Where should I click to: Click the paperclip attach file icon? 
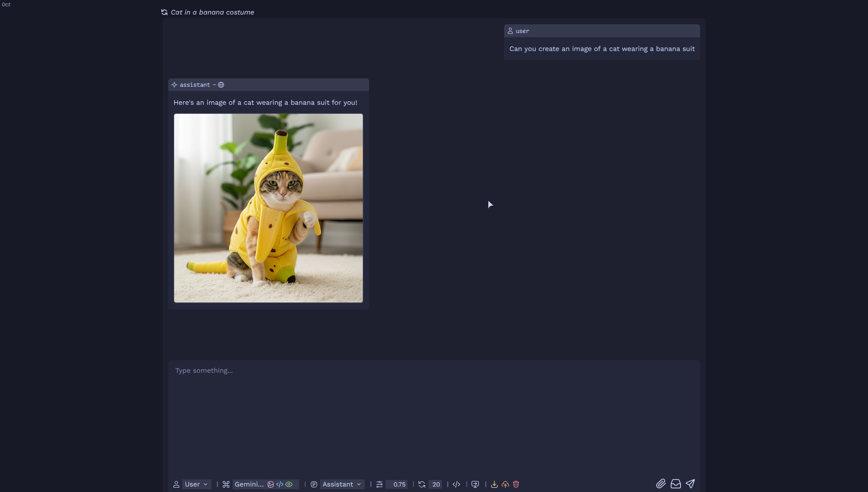point(661,484)
